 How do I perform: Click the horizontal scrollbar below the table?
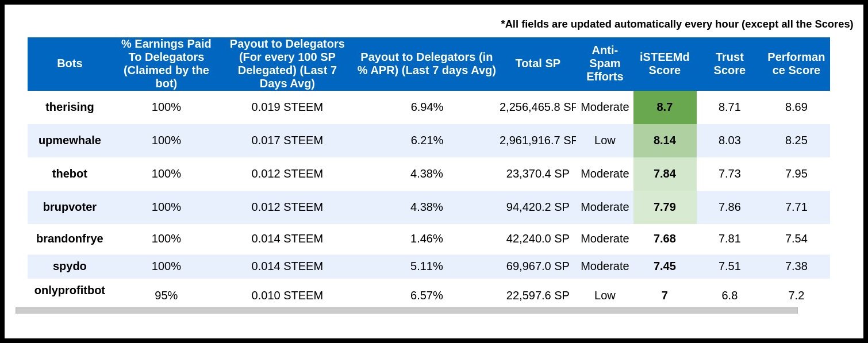coord(406,310)
